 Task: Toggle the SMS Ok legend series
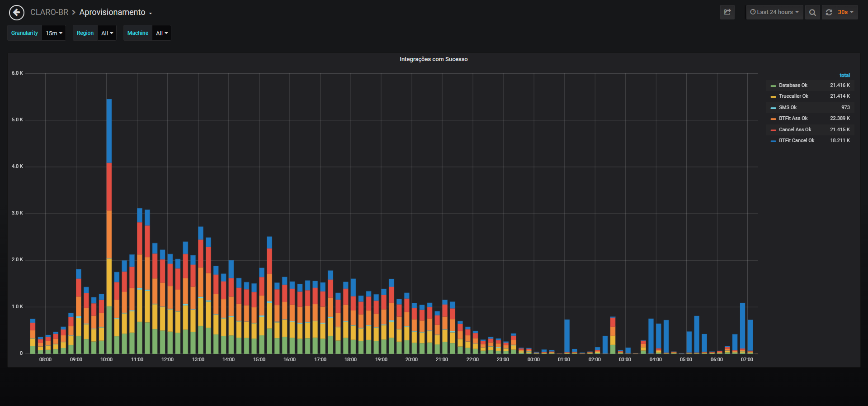(788, 107)
